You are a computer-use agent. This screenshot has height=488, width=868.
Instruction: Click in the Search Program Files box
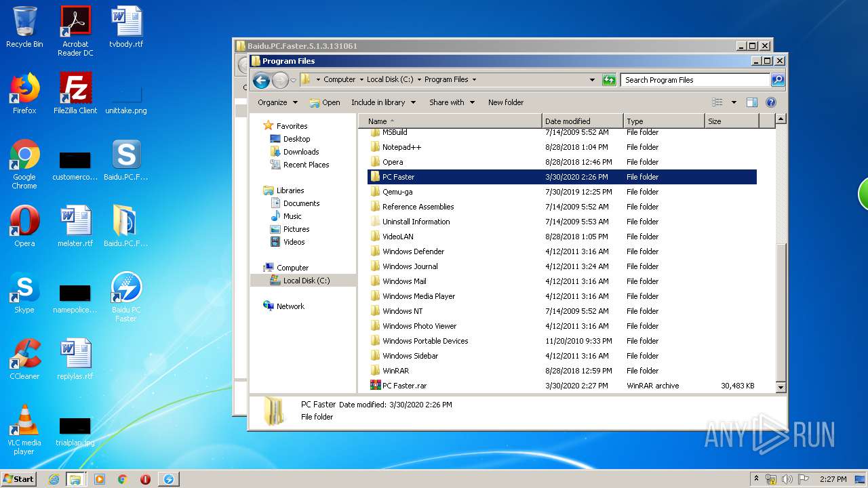[695, 80]
